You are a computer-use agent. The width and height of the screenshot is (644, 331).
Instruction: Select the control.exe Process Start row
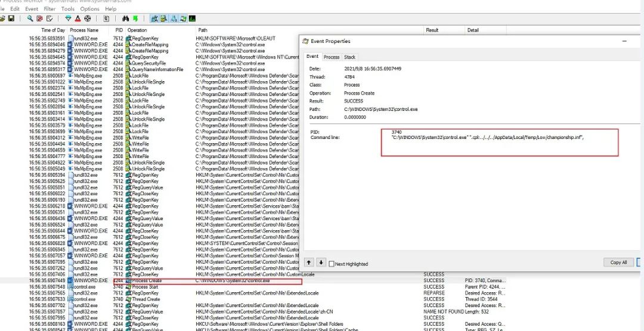(253, 287)
